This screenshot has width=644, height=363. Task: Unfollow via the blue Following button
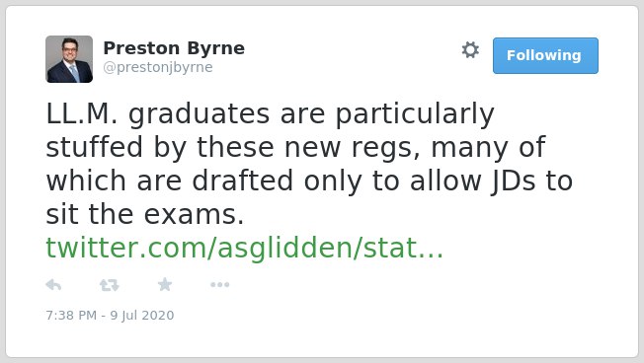[545, 56]
